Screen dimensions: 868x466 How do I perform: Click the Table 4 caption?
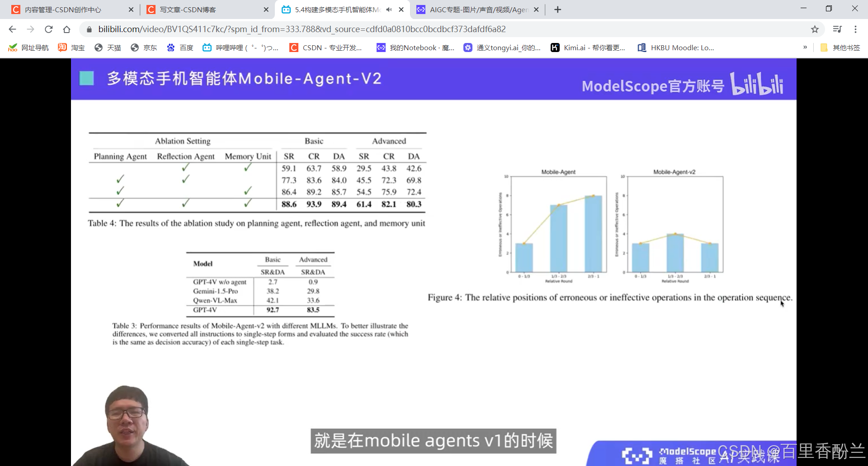[x=256, y=223]
